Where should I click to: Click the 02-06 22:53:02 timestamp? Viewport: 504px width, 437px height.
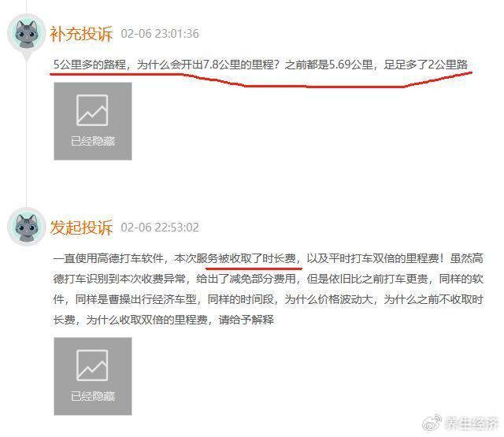pos(160,228)
